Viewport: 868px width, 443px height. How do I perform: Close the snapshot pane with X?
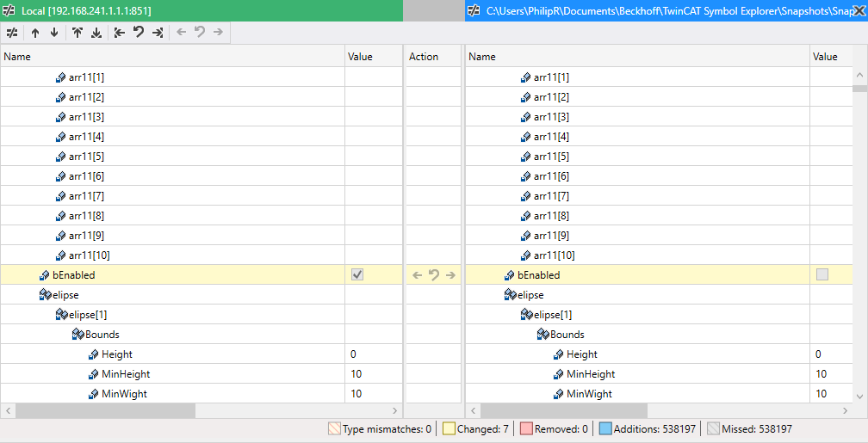[858, 10]
